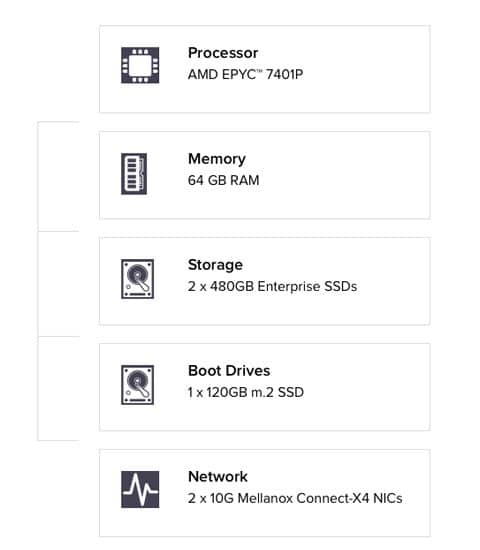
Task: Click the 2 x 480GB Enterprise SSDs text
Action: tap(272, 286)
